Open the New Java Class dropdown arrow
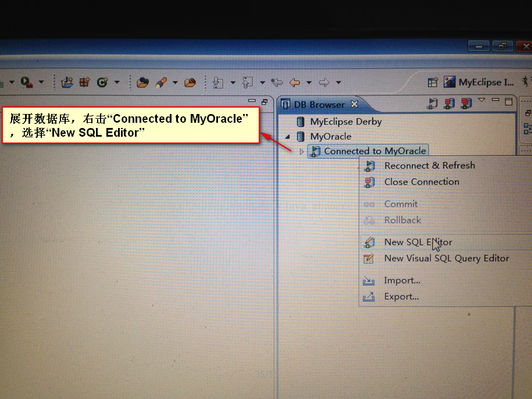This screenshot has height=399, width=532. pyautogui.click(x=117, y=82)
